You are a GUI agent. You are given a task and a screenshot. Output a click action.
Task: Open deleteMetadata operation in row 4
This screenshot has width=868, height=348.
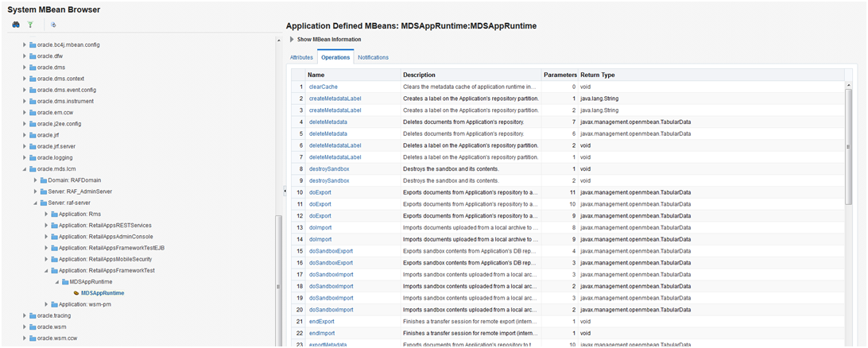(x=328, y=122)
